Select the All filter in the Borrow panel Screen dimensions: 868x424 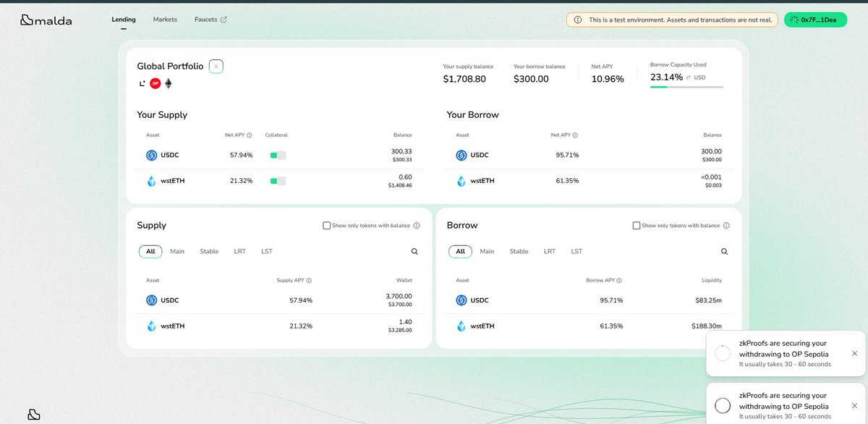[460, 252]
